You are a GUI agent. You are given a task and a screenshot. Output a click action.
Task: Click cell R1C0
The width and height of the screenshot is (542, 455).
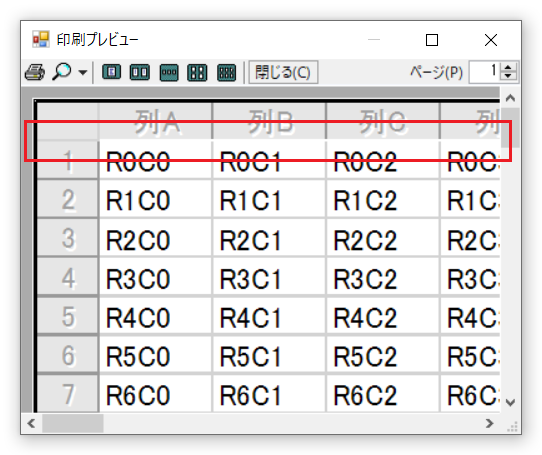(x=156, y=200)
